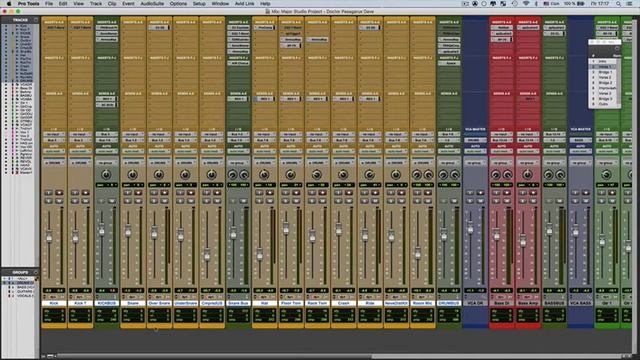Record-arm the Bass DI track
Viewport: 640px width, 360px height.
point(507,192)
